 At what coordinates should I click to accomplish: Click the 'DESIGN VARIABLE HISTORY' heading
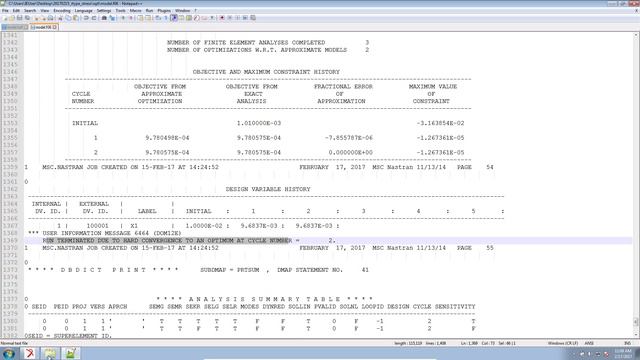click(x=268, y=189)
